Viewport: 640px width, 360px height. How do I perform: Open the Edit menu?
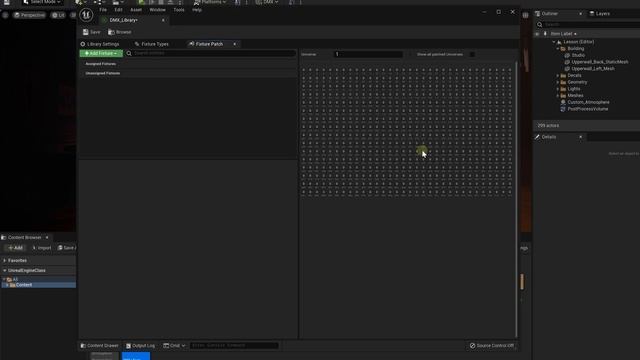click(x=118, y=10)
